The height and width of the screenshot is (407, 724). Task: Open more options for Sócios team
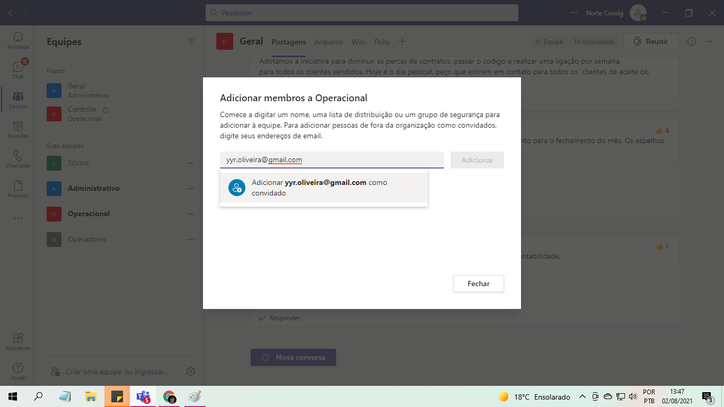[x=191, y=163]
